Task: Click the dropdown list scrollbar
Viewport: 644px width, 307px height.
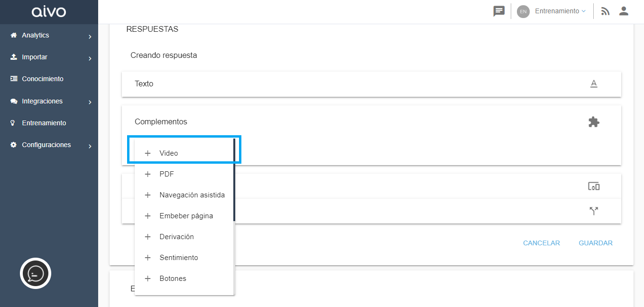Action: [x=234, y=180]
